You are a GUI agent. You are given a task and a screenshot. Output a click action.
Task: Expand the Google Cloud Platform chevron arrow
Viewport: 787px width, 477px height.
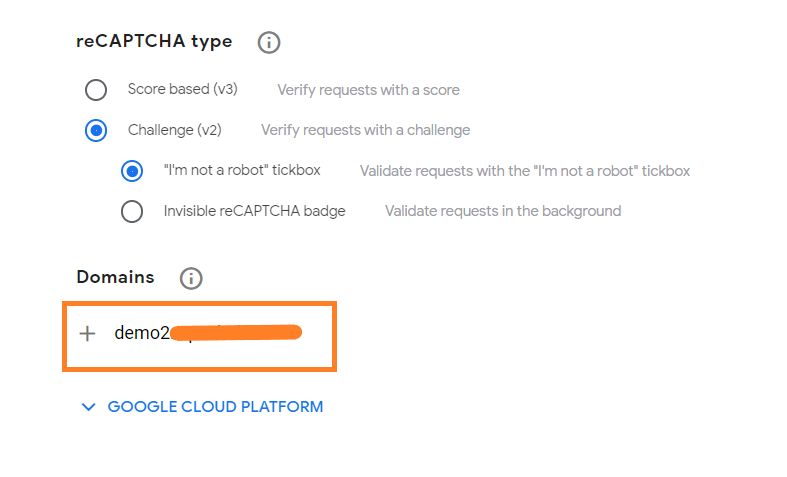click(x=88, y=407)
